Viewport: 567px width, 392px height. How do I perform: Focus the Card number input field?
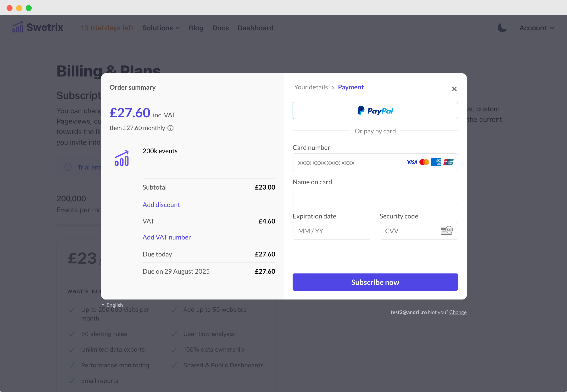pos(349,162)
